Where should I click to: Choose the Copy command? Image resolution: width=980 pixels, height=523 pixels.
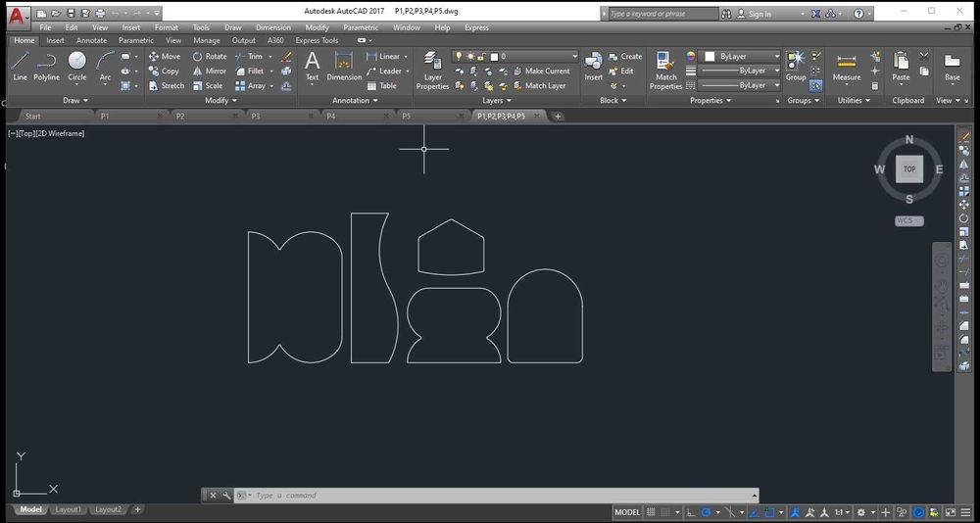point(164,71)
